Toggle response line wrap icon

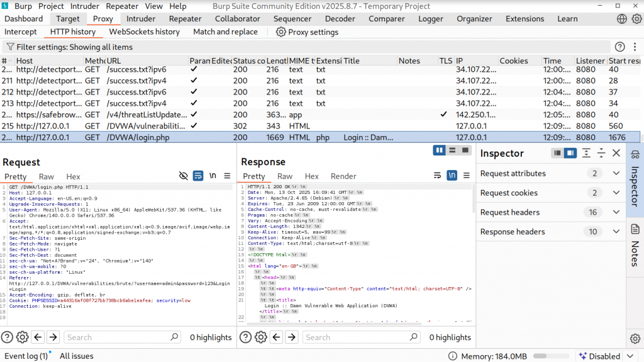coord(438,176)
